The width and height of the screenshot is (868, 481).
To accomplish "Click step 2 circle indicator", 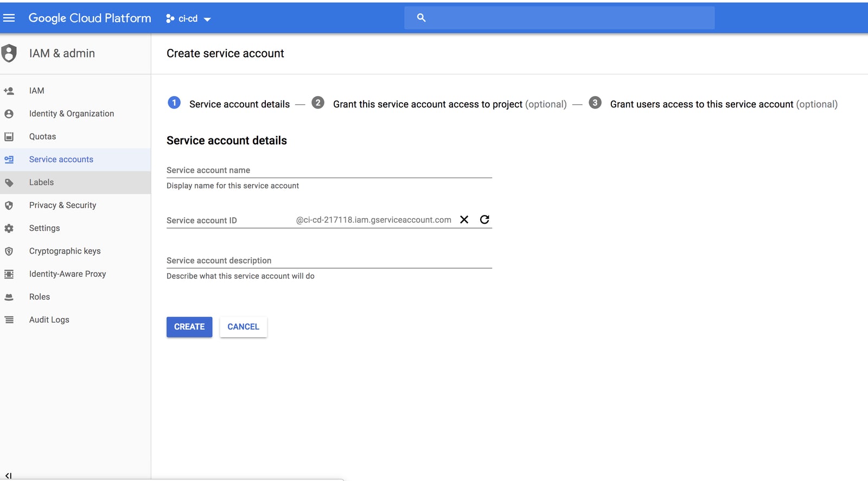I will click(x=318, y=103).
